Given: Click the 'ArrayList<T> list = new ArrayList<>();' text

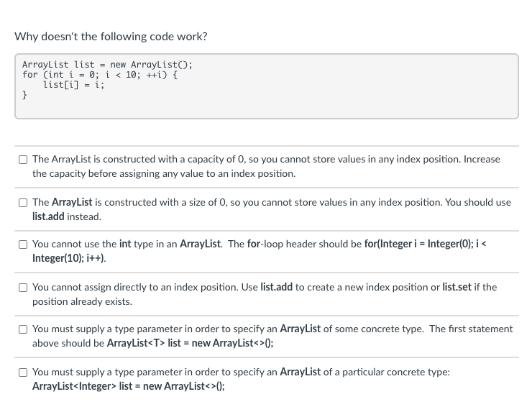Looking at the screenshot, I should (190, 343).
